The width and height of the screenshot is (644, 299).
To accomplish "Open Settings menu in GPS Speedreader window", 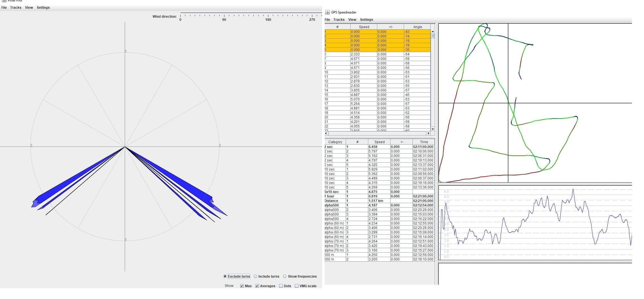I will click(366, 20).
